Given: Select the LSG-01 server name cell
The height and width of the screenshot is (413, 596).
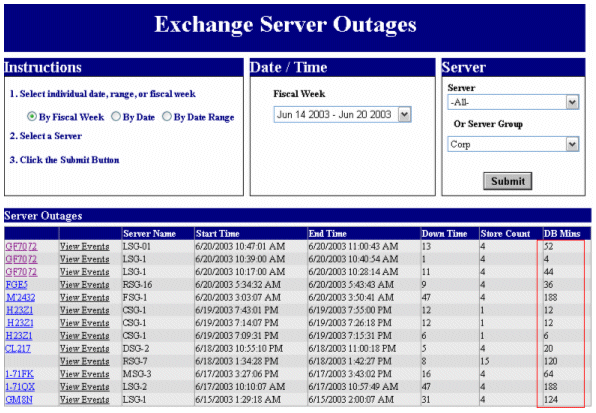Looking at the screenshot, I should 137,247.
